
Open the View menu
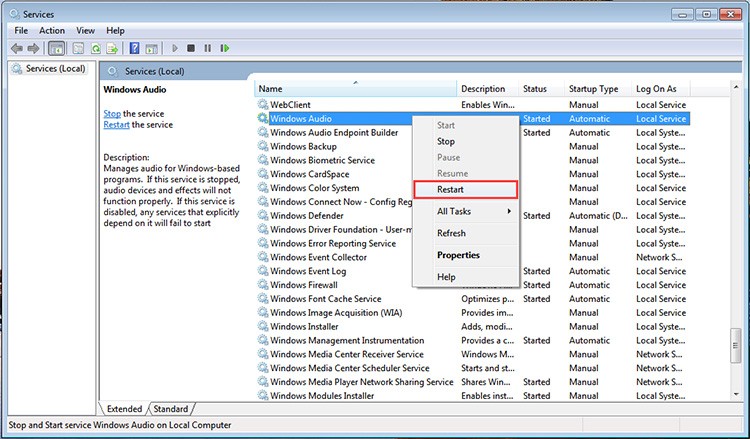(86, 31)
